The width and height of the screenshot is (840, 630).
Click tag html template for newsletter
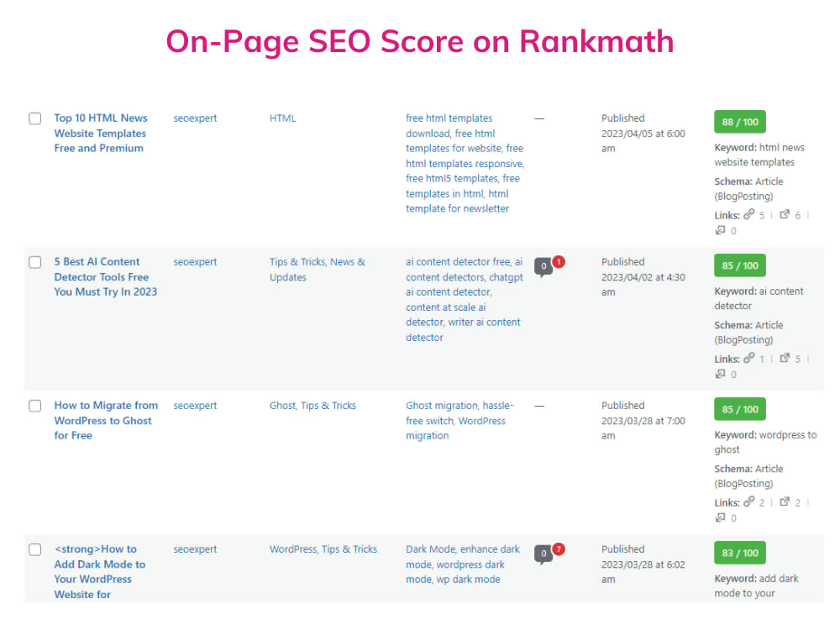(458, 202)
